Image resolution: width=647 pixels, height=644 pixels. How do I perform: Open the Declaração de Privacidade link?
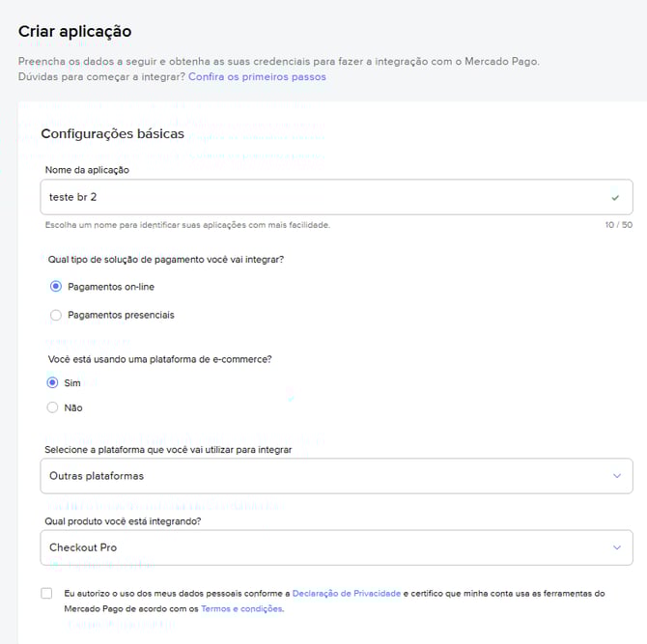[346, 594]
